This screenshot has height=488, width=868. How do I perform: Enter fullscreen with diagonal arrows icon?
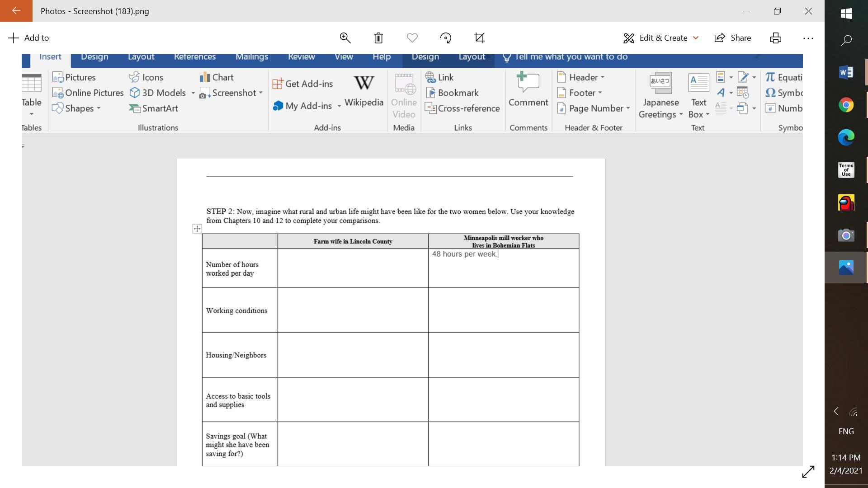(x=808, y=472)
